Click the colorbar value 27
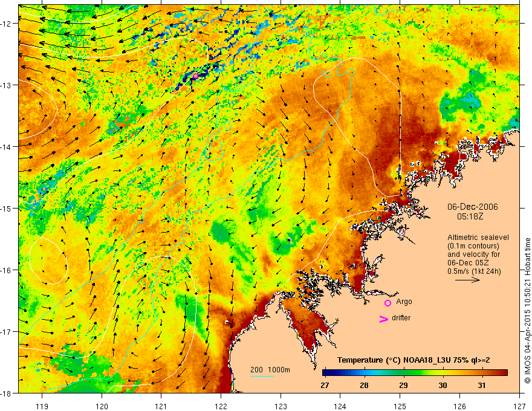 pyautogui.click(x=325, y=385)
